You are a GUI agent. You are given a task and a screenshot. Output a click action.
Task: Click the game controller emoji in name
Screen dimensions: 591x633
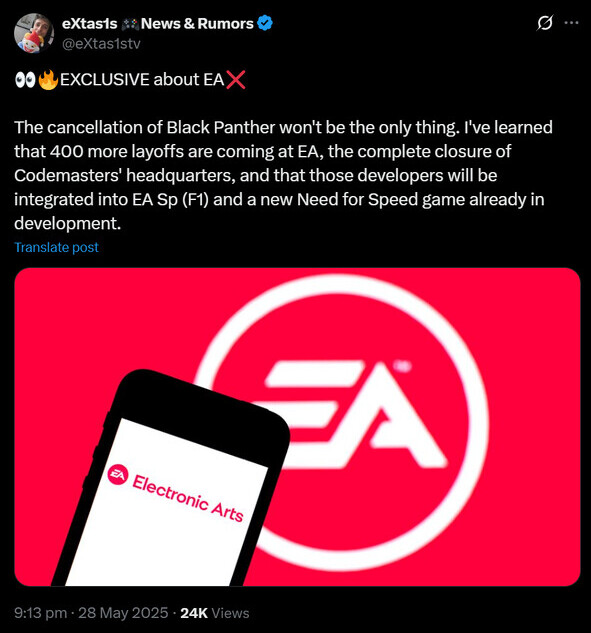(x=130, y=24)
